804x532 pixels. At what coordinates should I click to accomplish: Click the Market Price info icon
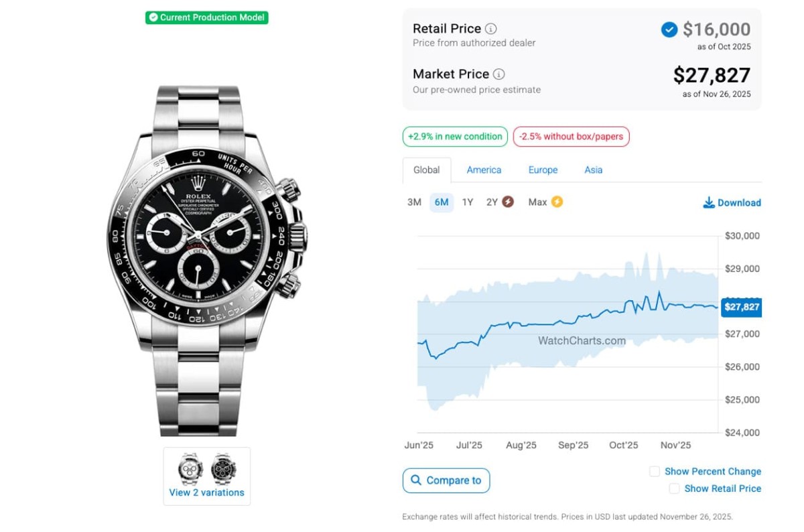click(x=499, y=74)
